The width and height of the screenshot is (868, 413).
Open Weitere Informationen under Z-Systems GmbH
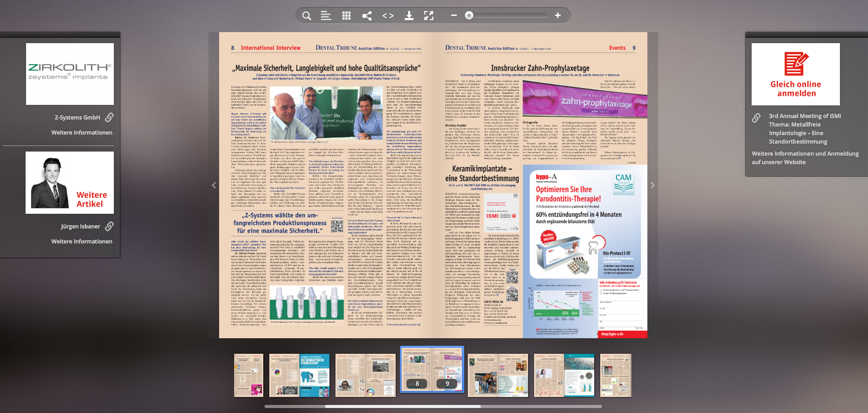click(82, 132)
